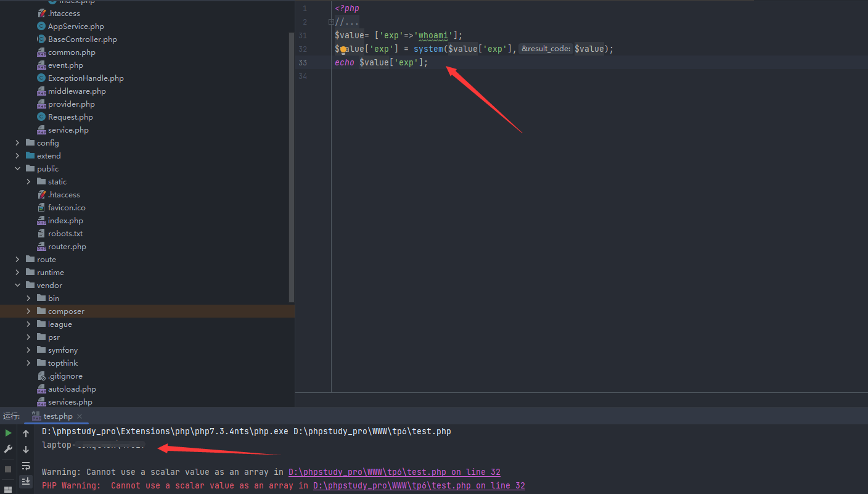Screen dimensions: 868x494
Task: Expand the folded comment block on line 2
Action: 331,22
